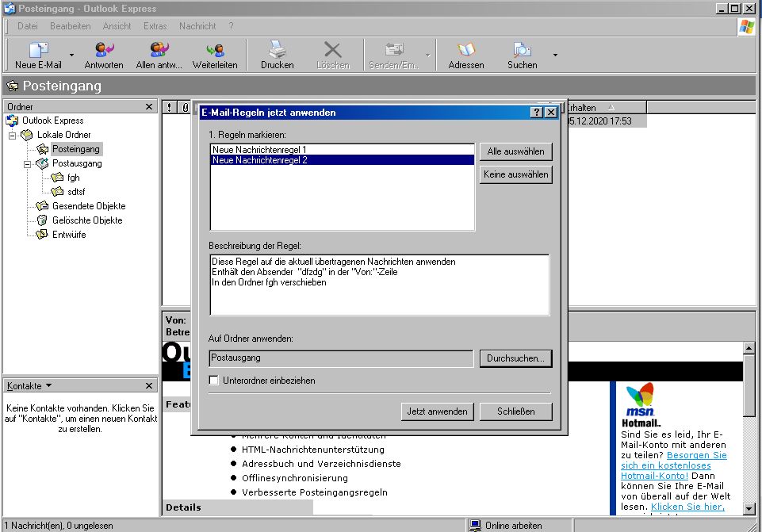This screenshot has width=762, height=532.
Task: Click the Posteingang banner icon
Action: (12, 86)
